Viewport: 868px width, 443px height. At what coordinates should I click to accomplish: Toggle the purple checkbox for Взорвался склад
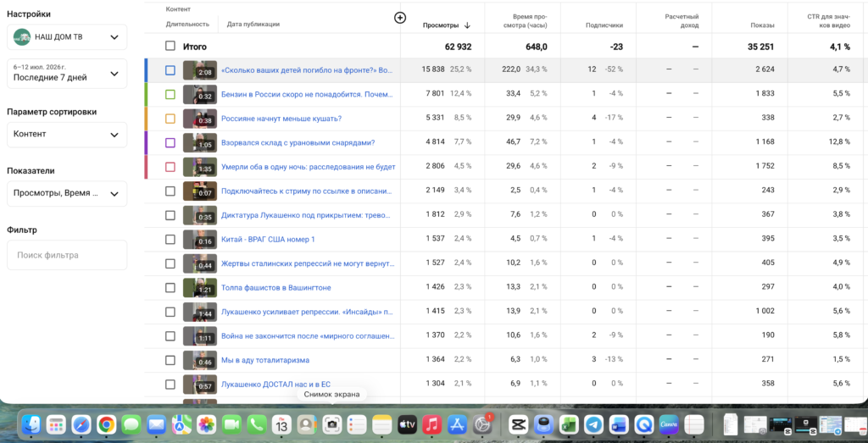pyautogui.click(x=170, y=142)
